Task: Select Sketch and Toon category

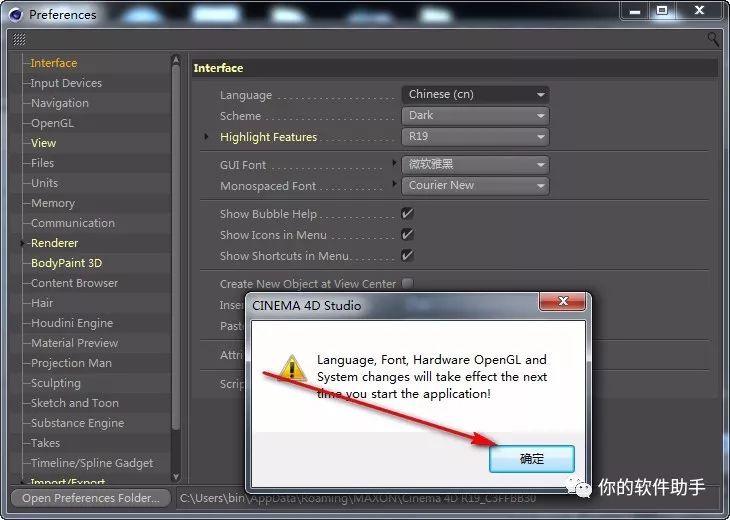Action: [x=74, y=403]
